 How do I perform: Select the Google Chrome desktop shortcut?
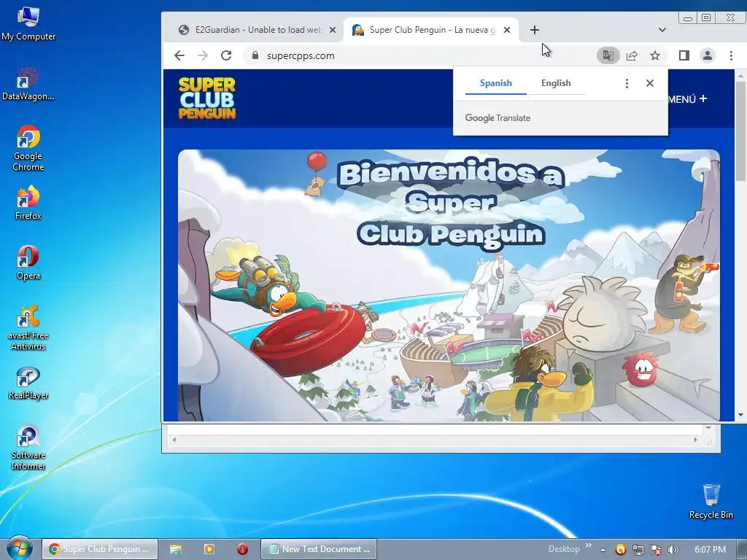pos(28,149)
